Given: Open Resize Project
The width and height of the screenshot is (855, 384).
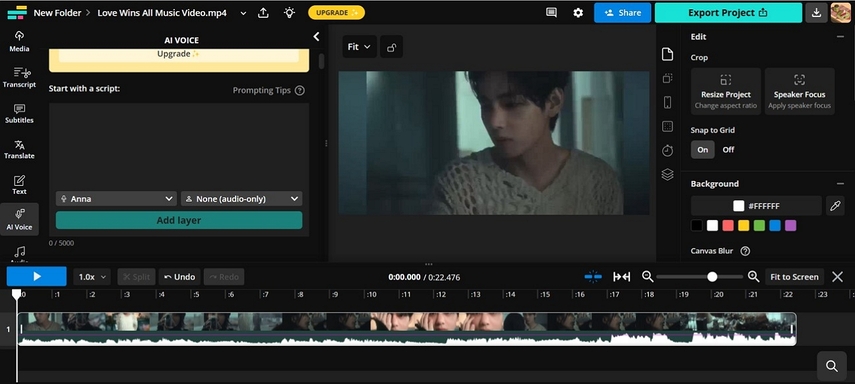Looking at the screenshot, I should click(726, 91).
